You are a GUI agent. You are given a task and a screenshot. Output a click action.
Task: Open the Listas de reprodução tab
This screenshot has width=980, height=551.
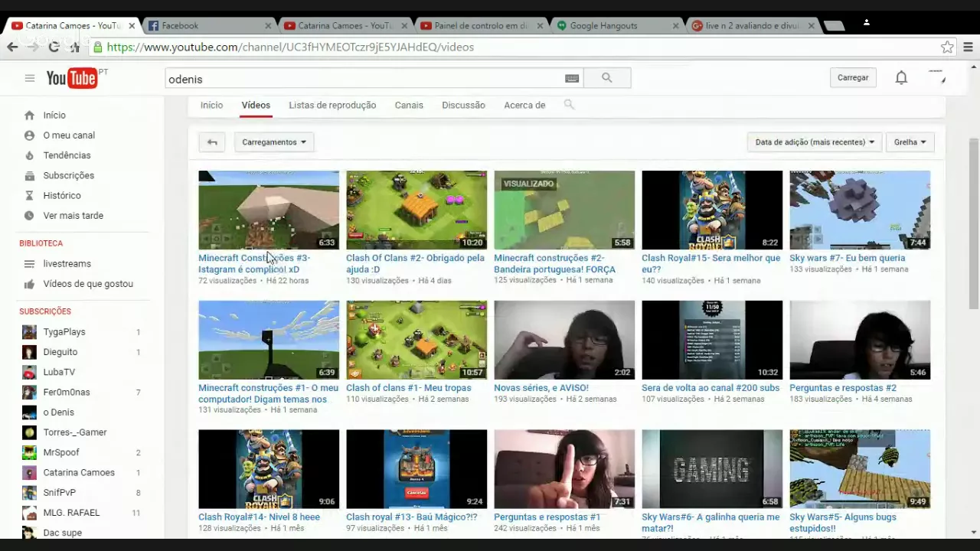(x=332, y=105)
